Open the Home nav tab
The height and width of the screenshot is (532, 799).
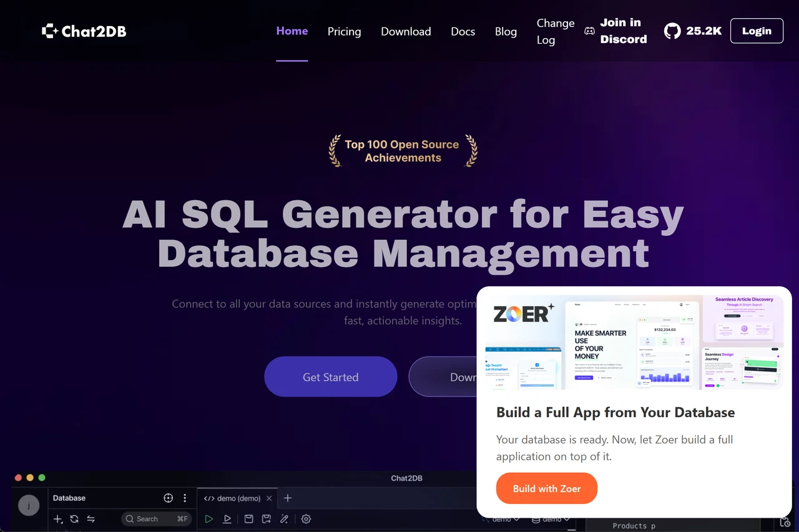pos(292,31)
